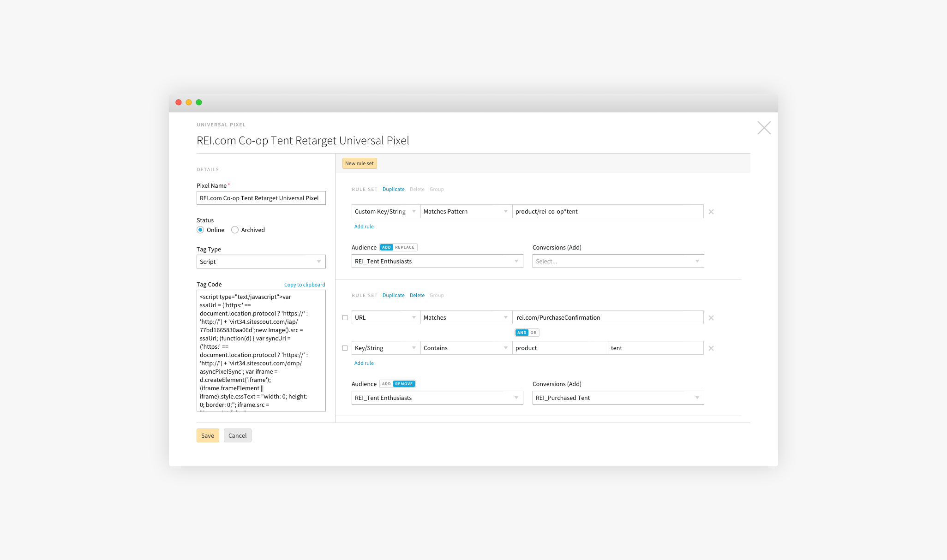Click the red window close dot
The image size is (947, 560).
pos(179,102)
